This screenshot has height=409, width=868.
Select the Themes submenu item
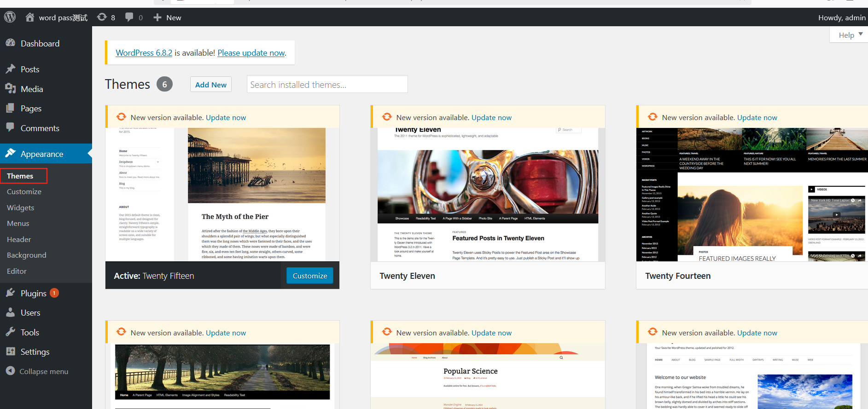(20, 176)
